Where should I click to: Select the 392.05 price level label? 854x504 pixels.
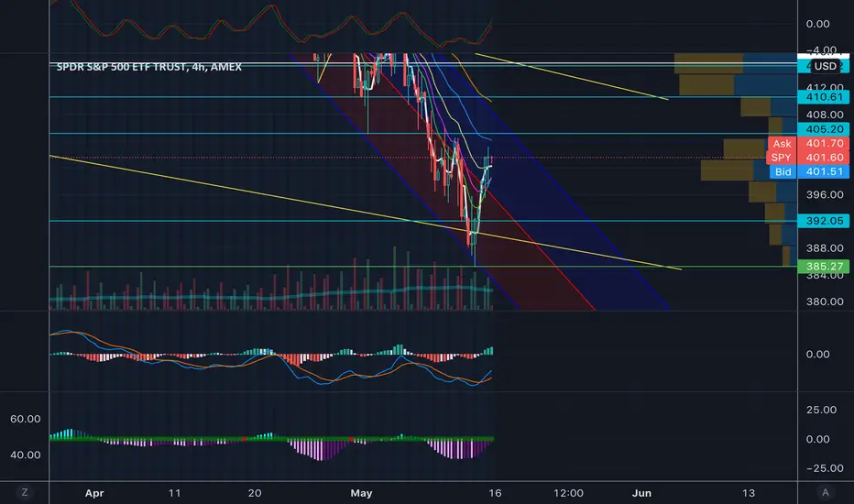coord(823,221)
